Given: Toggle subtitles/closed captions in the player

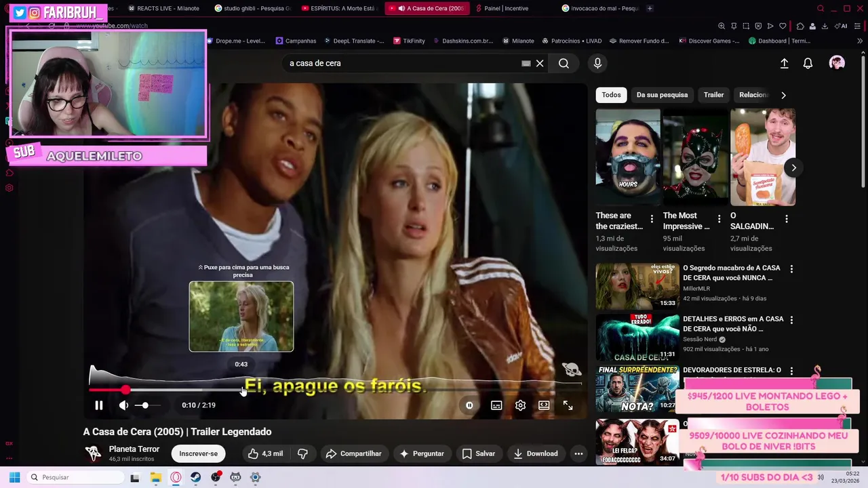Looking at the screenshot, I should pos(496,405).
